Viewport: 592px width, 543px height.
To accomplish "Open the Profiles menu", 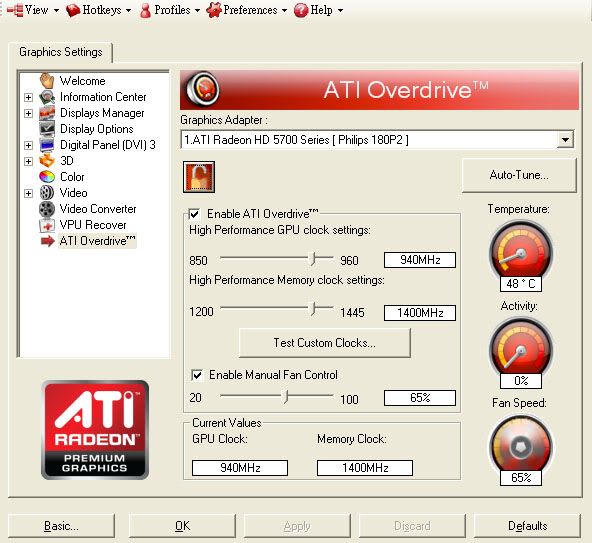I will (170, 10).
